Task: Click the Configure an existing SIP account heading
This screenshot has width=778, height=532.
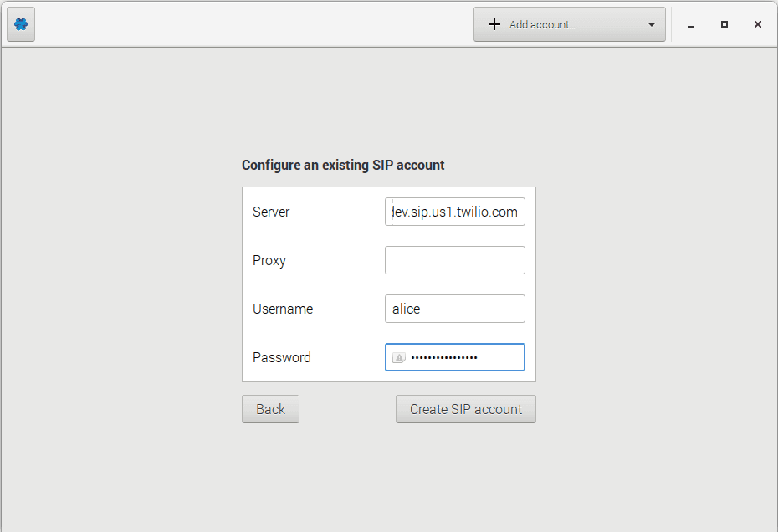Action: point(343,165)
